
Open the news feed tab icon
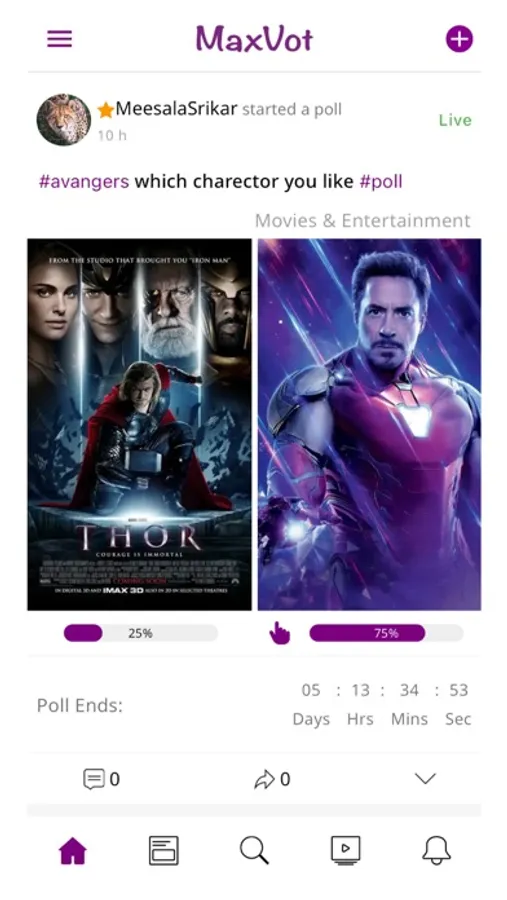point(164,850)
